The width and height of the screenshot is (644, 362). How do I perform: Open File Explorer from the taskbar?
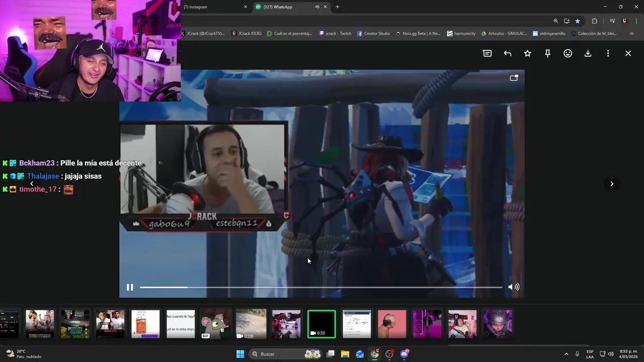pyautogui.click(x=345, y=354)
